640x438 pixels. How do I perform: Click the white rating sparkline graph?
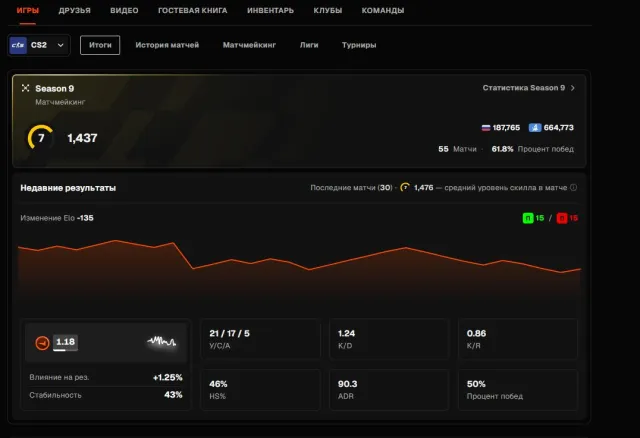click(x=162, y=341)
